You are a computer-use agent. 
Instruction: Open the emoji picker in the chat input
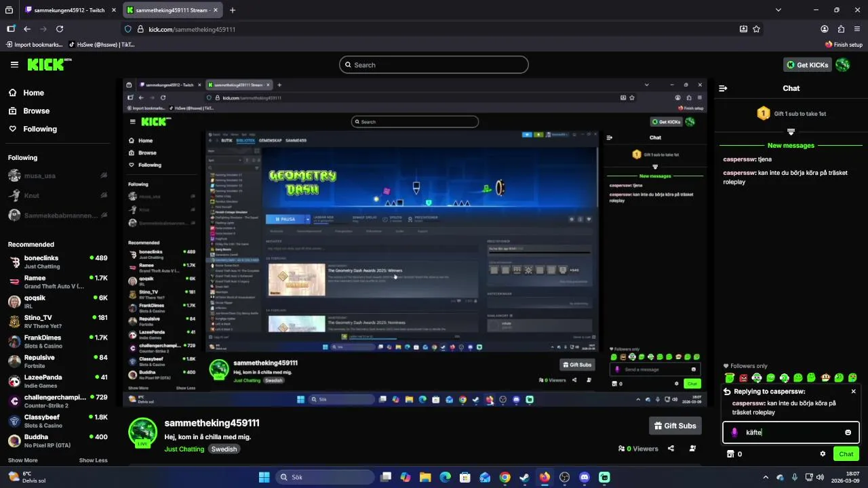(848, 432)
